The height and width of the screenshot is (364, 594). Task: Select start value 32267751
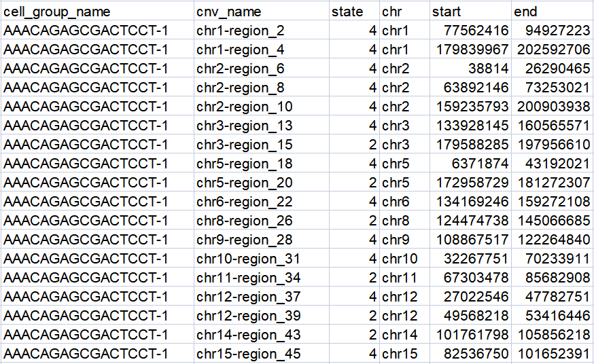tap(470, 258)
